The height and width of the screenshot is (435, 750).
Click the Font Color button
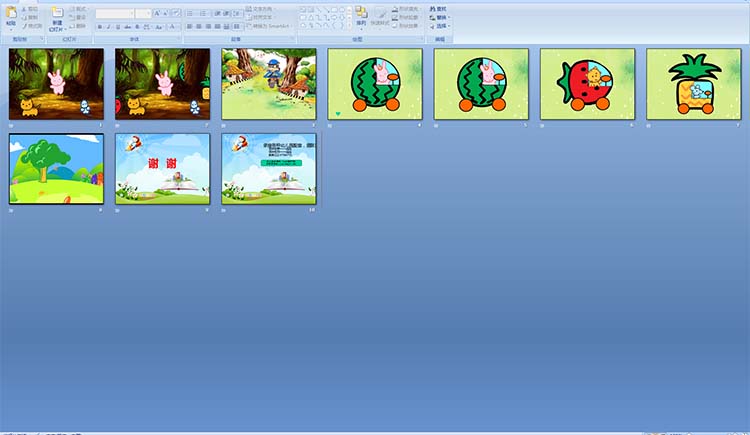coord(173,27)
